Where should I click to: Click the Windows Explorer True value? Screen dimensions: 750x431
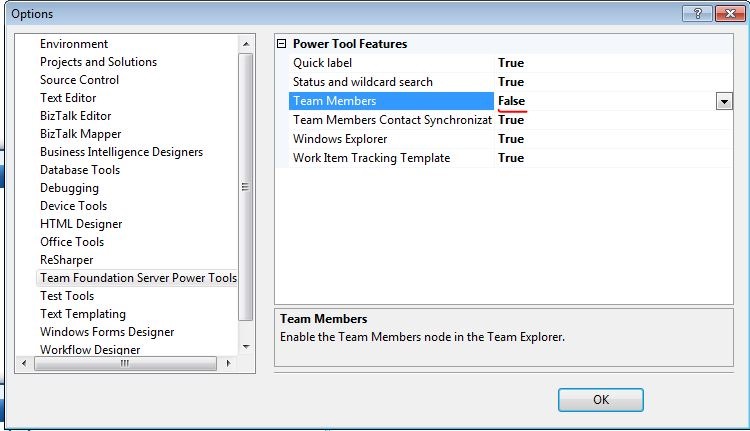pyautogui.click(x=511, y=139)
